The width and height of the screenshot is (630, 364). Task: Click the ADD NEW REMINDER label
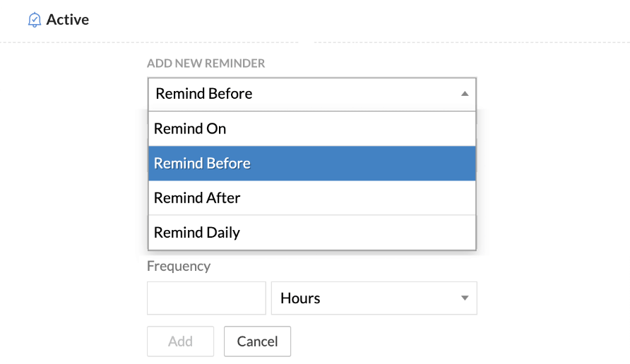click(206, 63)
